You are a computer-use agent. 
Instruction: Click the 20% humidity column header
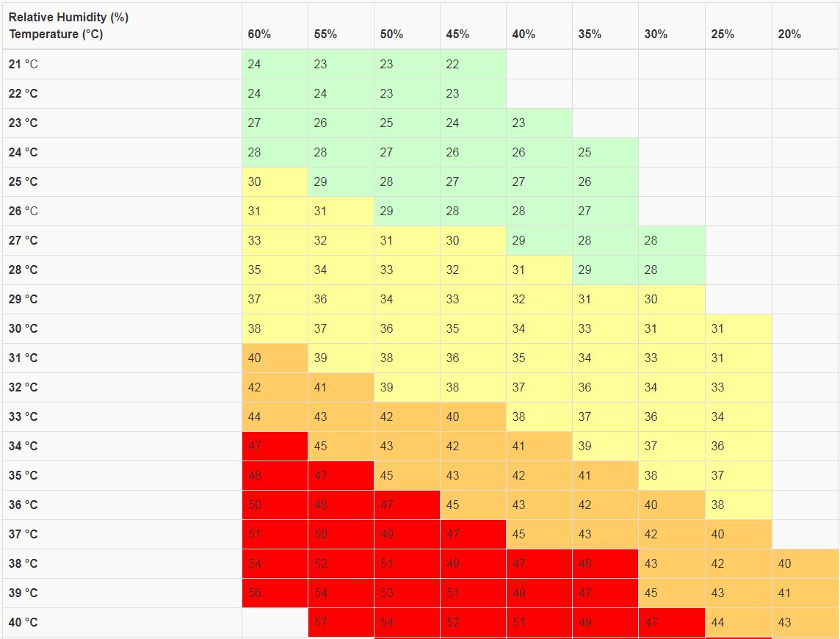coord(789,35)
